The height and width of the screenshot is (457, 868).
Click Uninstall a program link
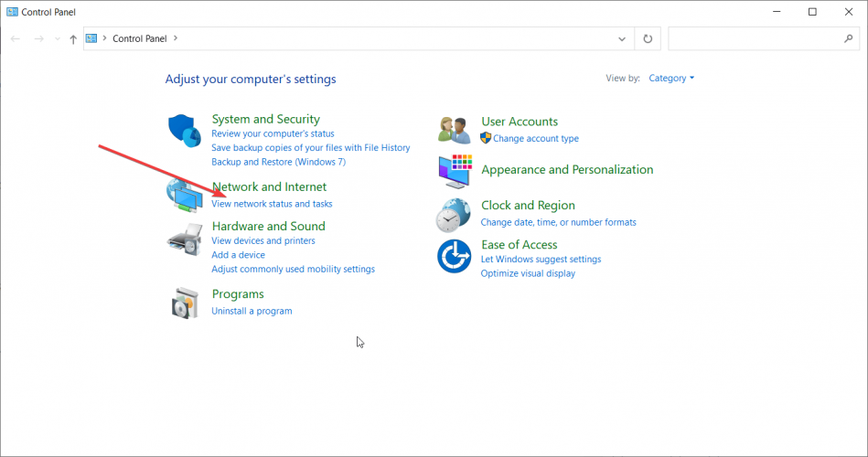[x=252, y=311]
